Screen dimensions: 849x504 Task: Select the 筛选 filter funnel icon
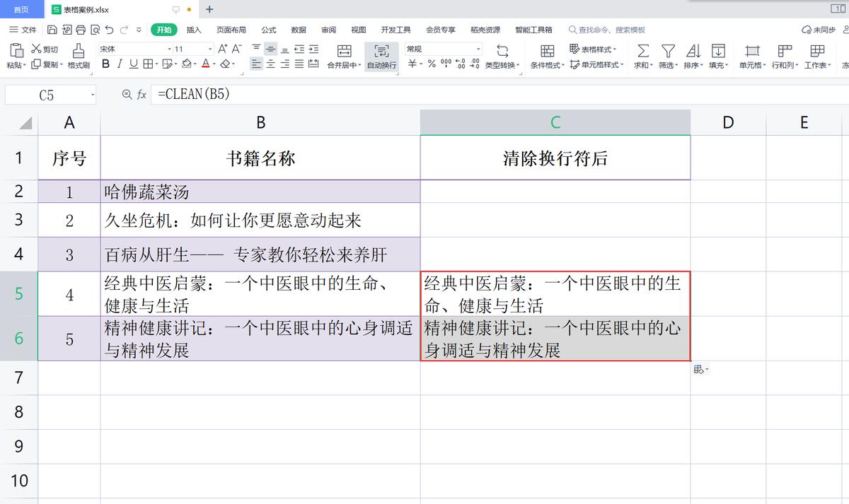pyautogui.click(x=667, y=52)
